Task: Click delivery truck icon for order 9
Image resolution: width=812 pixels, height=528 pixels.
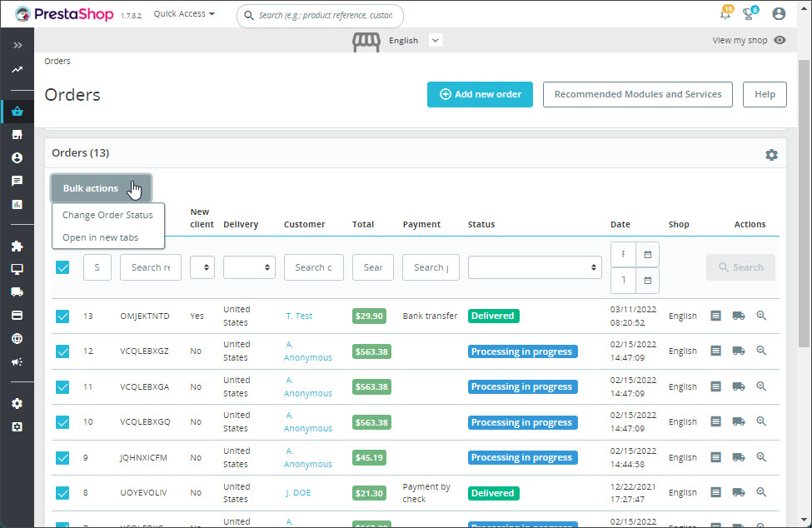Action: (x=739, y=457)
